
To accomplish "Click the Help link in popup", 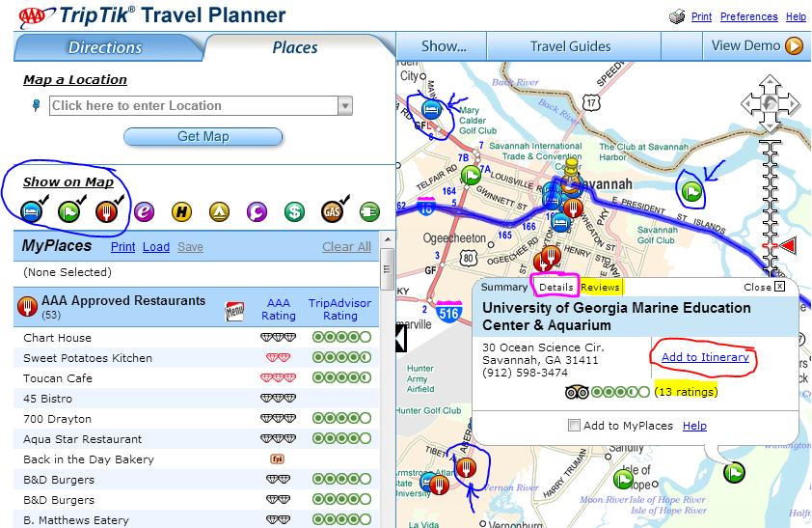I will [694, 426].
